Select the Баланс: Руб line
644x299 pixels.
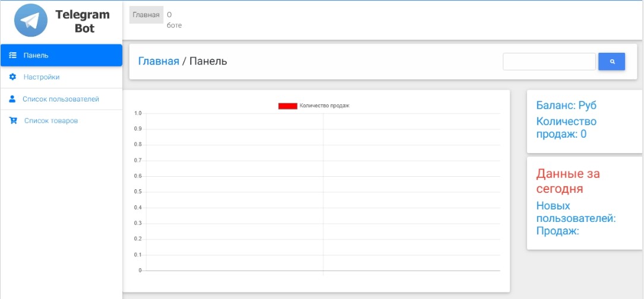click(x=566, y=106)
